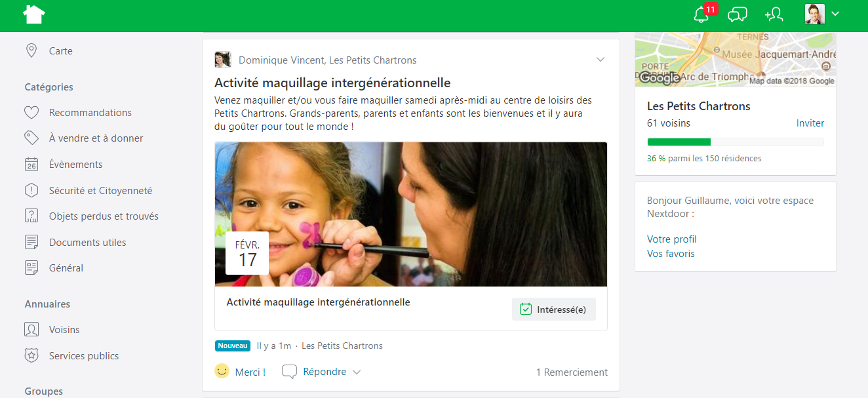Open Recommandations heart category
868x398 pixels.
coord(78,113)
